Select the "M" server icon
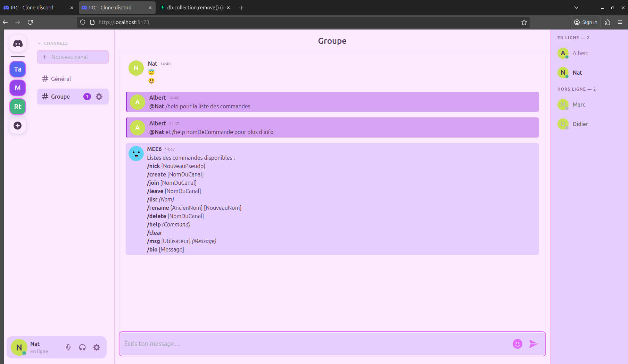 click(17, 88)
